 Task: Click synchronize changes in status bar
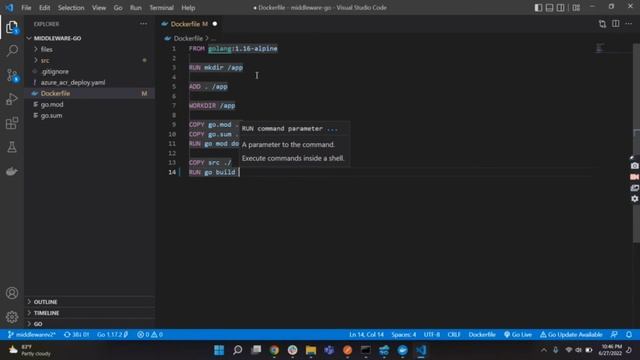[76, 334]
